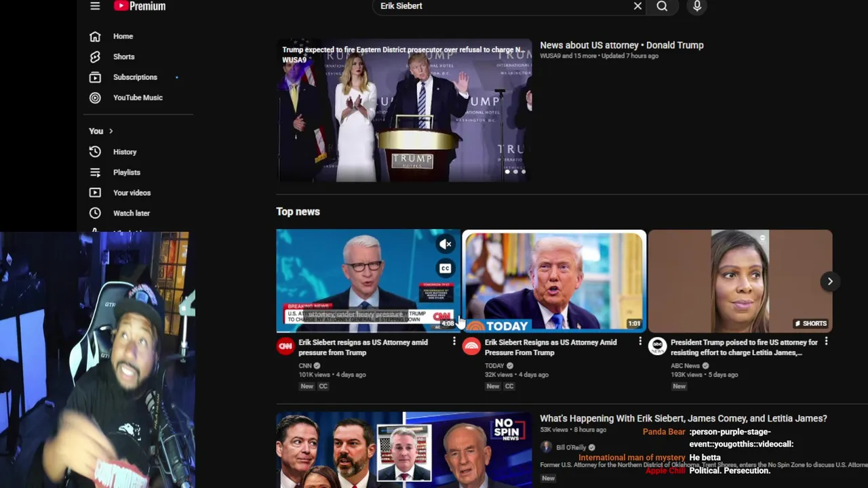Screen dimensions: 868x488
Task: Click the YouTube Music circle icon
Action: point(95,98)
